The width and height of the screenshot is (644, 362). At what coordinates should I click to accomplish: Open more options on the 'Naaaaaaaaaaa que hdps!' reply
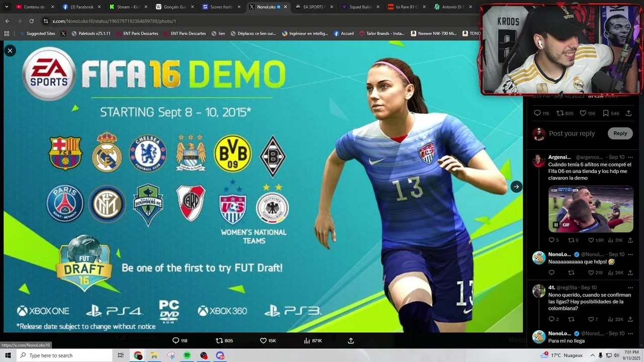click(x=630, y=254)
